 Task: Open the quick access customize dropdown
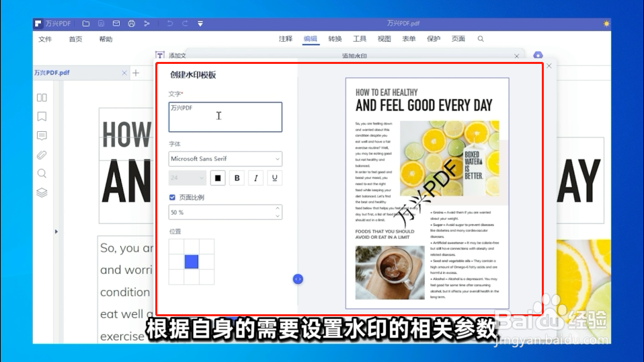point(200,24)
